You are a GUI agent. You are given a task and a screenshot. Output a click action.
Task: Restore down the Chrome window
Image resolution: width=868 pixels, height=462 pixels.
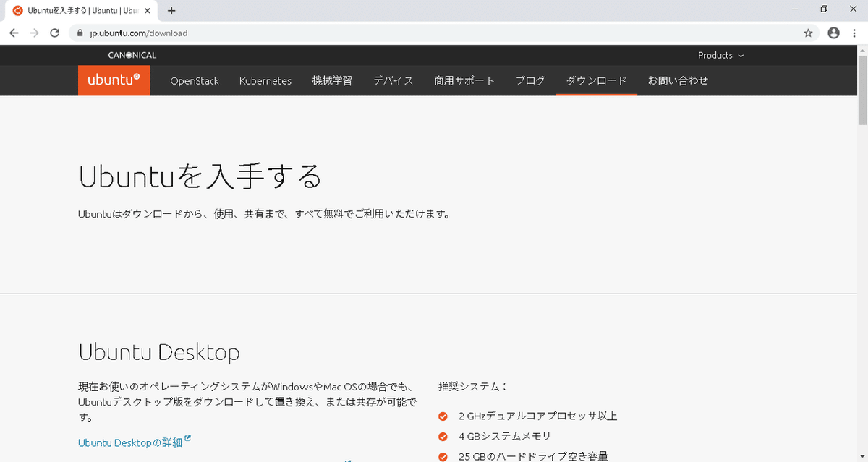(x=824, y=9)
